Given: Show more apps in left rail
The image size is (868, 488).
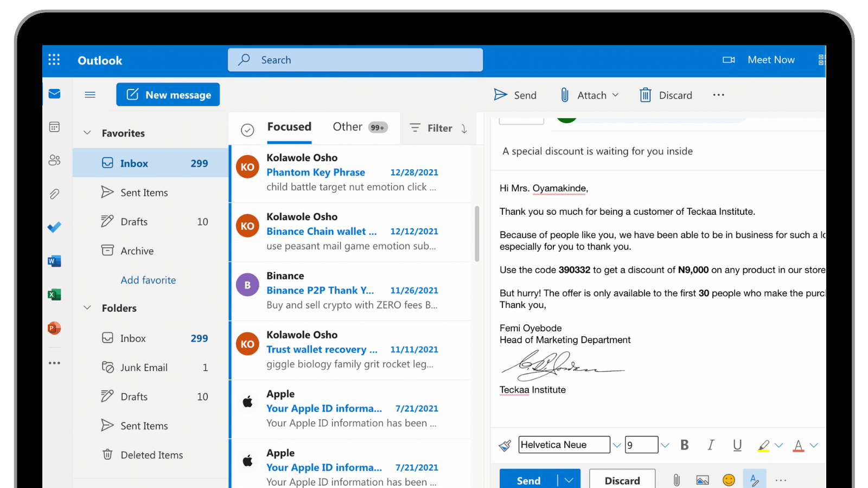Looking at the screenshot, I should pos(54,363).
